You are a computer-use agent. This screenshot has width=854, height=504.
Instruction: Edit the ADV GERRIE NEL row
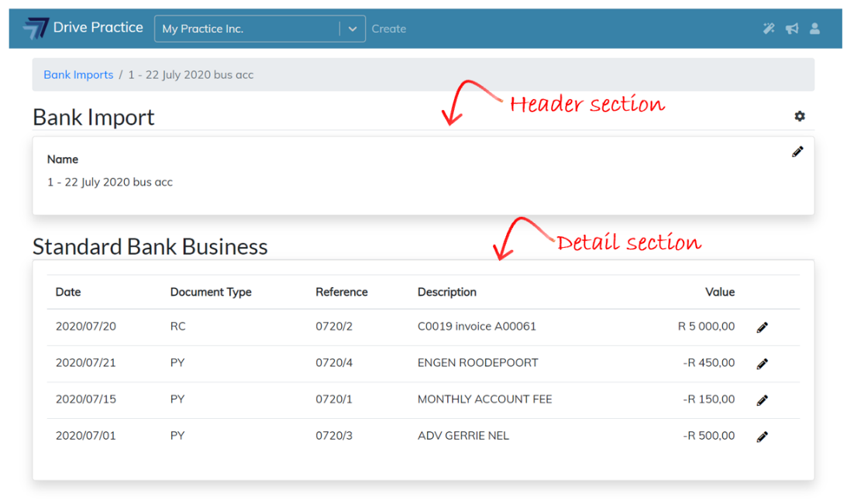[x=763, y=437]
